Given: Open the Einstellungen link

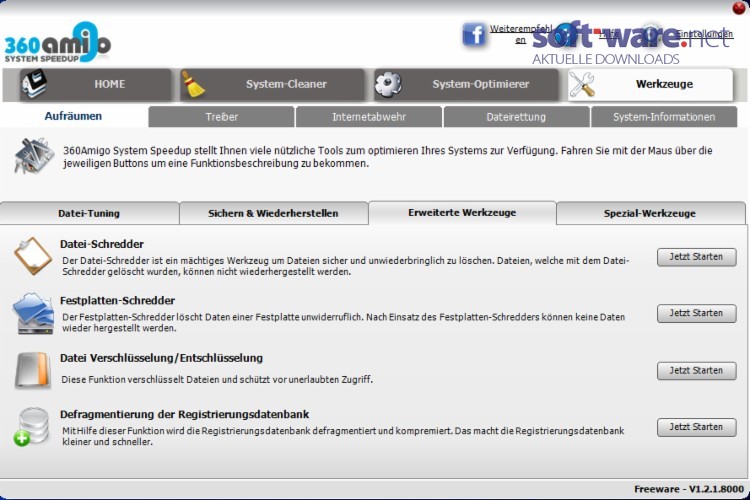Looking at the screenshot, I should (705, 34).
